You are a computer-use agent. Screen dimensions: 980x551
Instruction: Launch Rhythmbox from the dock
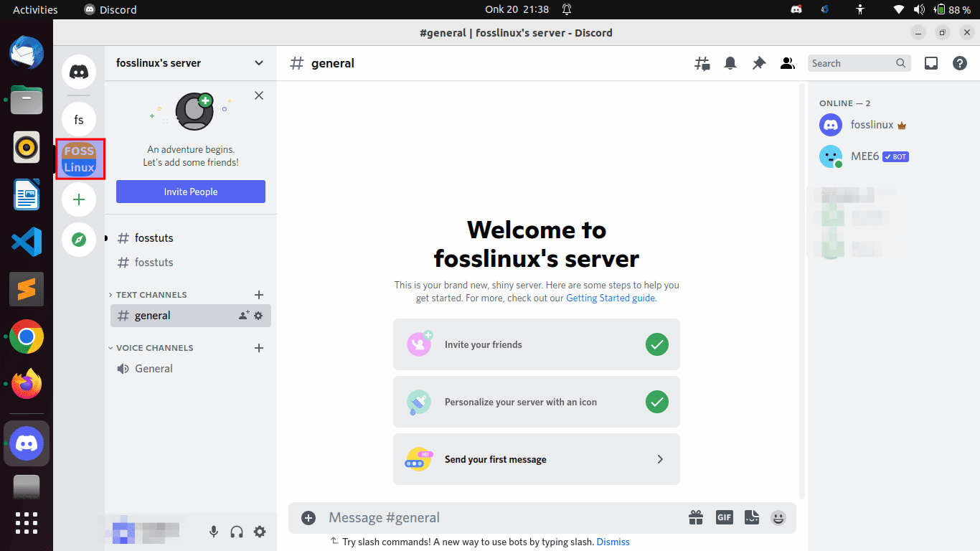click(x=27, y=148)
